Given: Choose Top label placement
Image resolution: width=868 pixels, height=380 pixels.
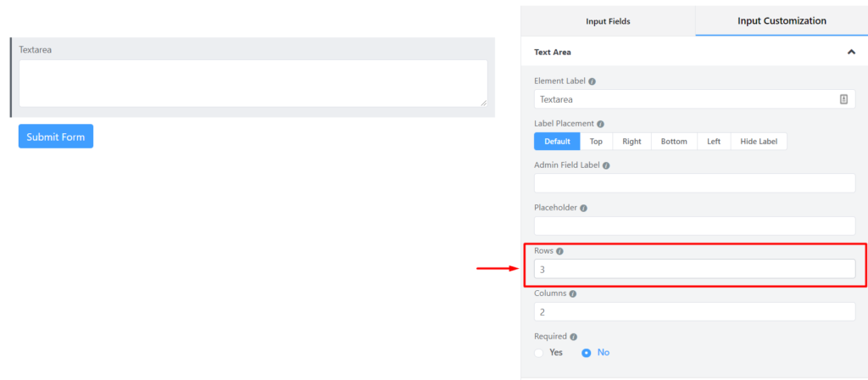Looking at the screenshot, I should coord(596,142).
